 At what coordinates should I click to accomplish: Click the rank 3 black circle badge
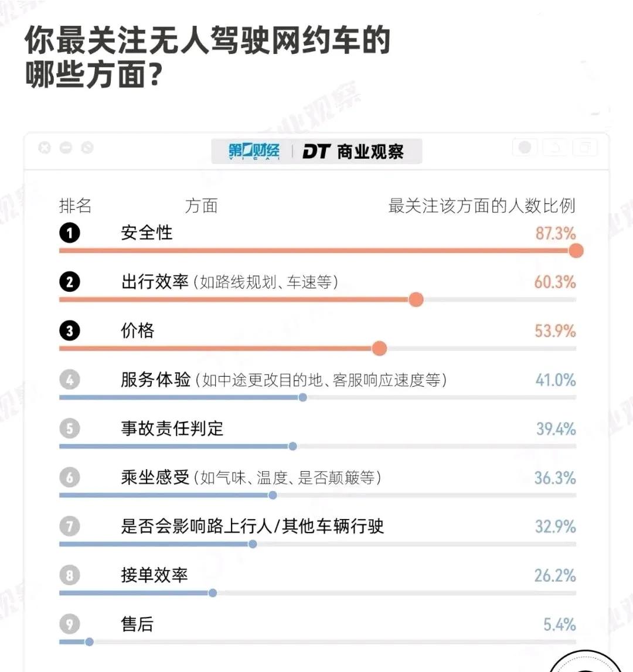pyautogui.click(x=70, y=331)
